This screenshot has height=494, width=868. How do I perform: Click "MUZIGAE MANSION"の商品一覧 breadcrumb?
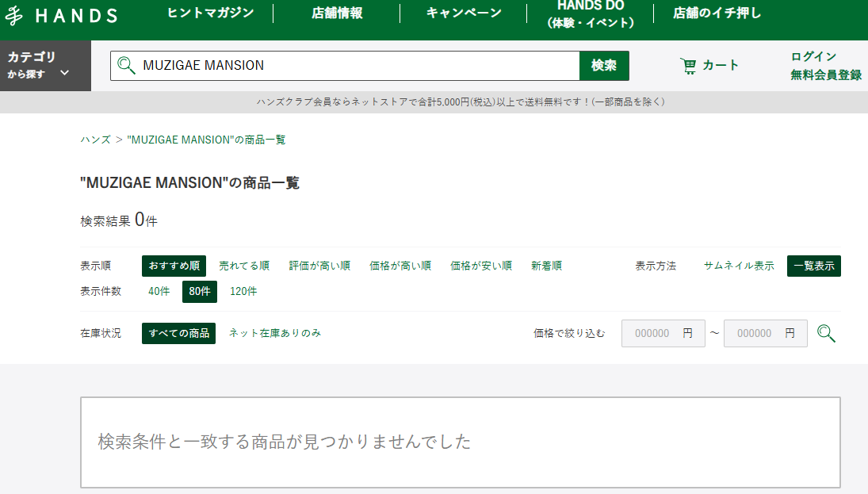tap(206, 140)
